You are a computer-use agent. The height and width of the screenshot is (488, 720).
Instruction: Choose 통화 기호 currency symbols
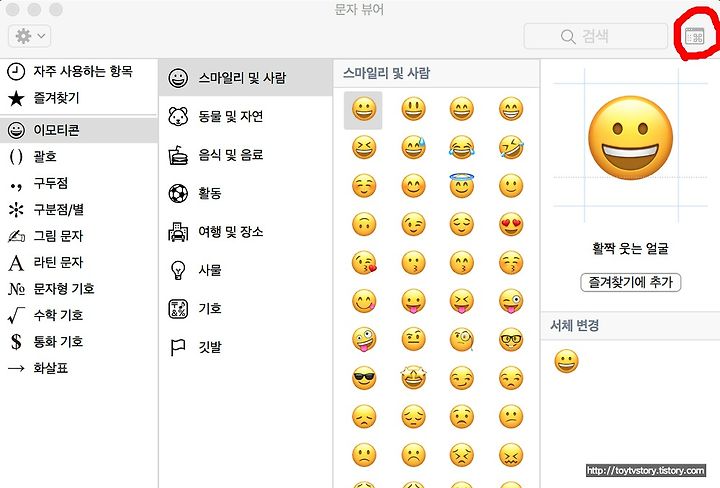click(79, 342)
